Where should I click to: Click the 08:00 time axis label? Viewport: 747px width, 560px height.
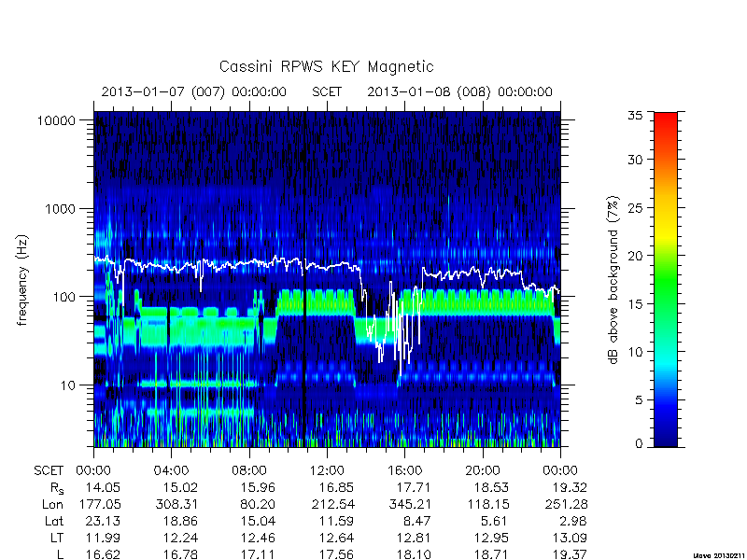[x=249, y=471]
